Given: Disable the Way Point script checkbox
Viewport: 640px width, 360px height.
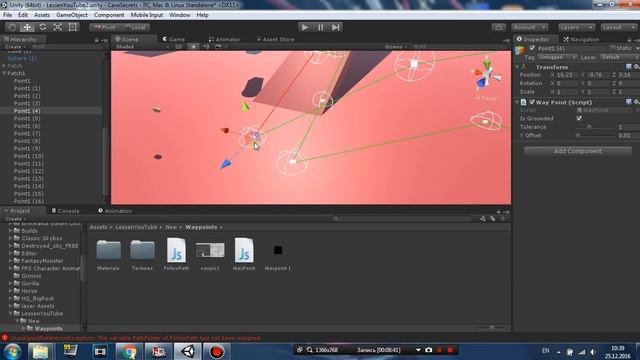Looking at the screenshot, I should 532,102.
